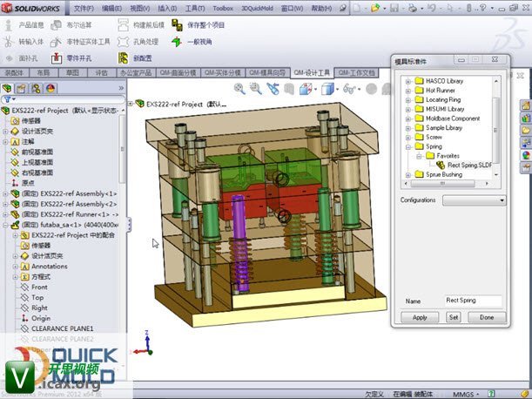Open the PropertyManager tab icon
532x399 pixels.
pos(22,88)
